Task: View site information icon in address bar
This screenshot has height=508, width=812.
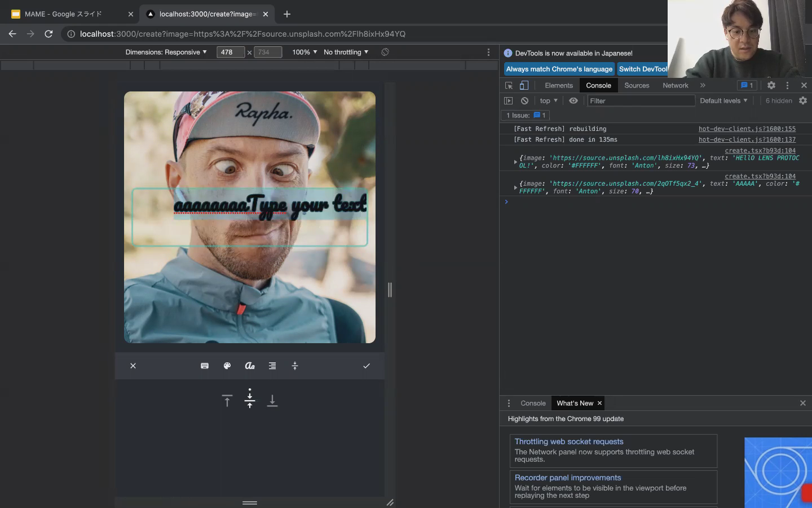Action: (x=71, y=34)
